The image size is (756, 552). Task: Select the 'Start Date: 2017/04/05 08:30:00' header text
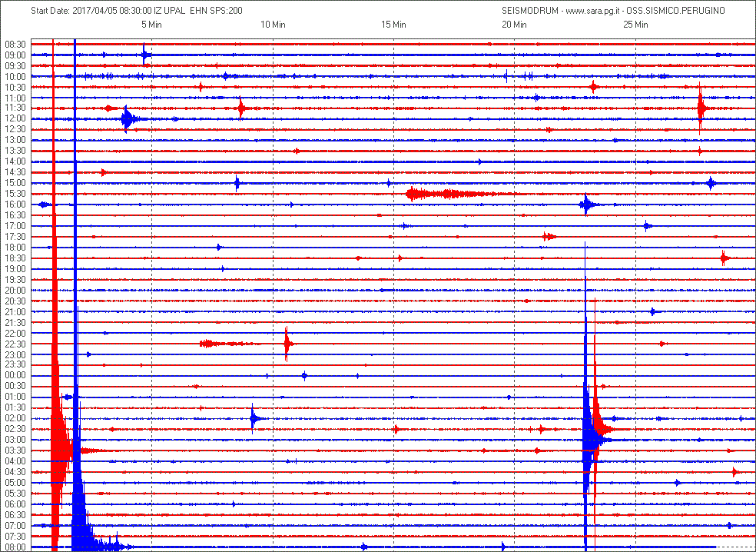[91, 11]
